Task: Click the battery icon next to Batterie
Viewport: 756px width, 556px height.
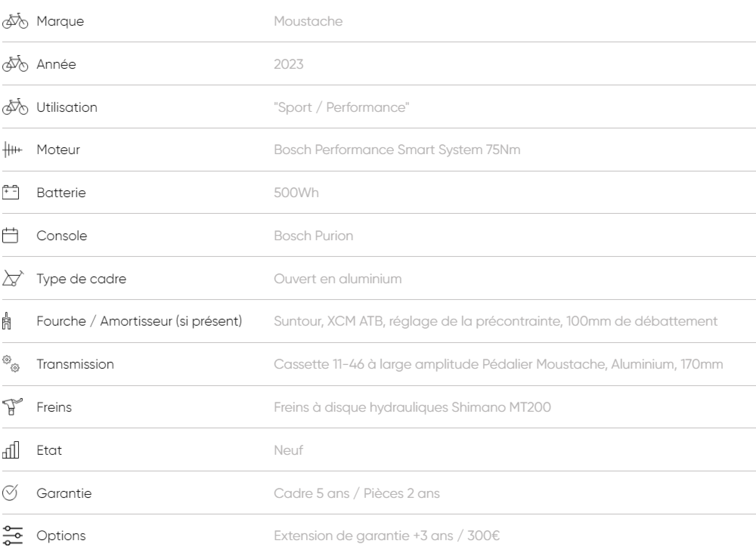Action: pyautogui.click(x=11, y=192)
